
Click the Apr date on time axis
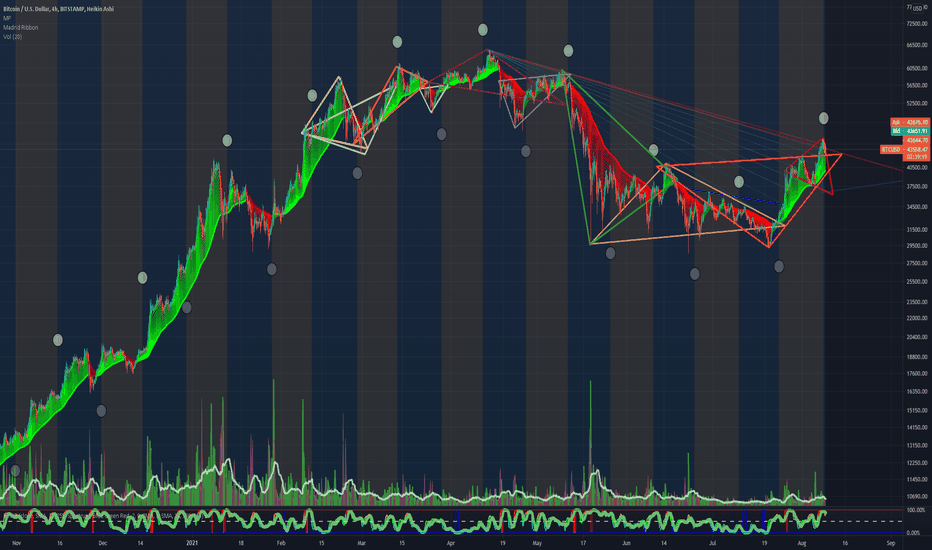(x=451, y=543)
